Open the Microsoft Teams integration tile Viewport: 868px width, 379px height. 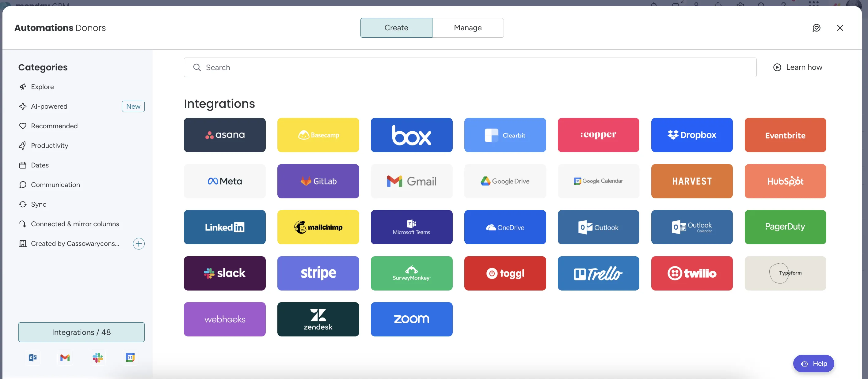pyautogui.click(x=411, y=227)
